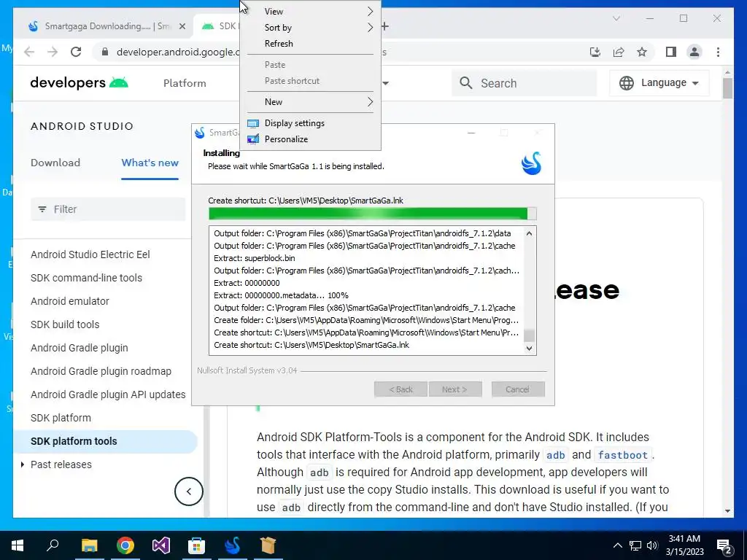Bookmark this page with star icon

[642, 52]
